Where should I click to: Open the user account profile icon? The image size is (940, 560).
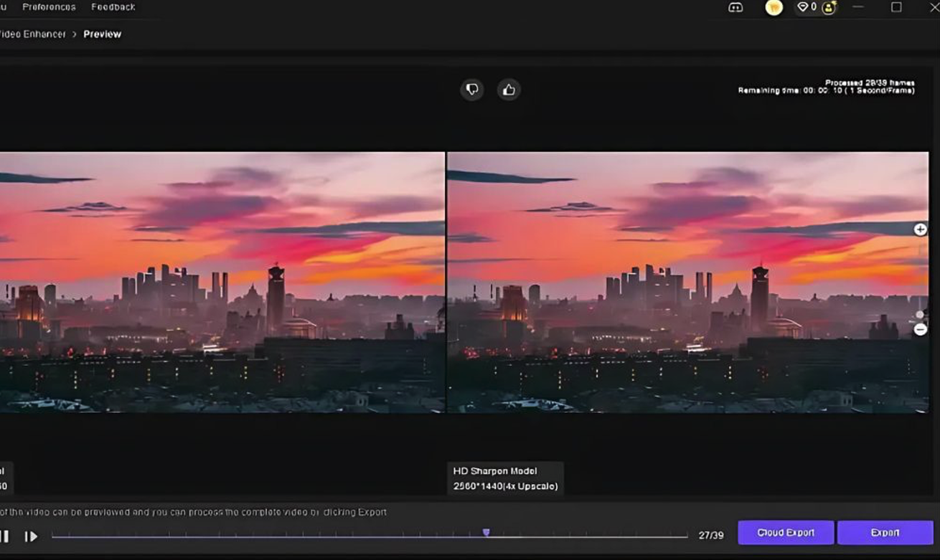[x=829, y=7]
